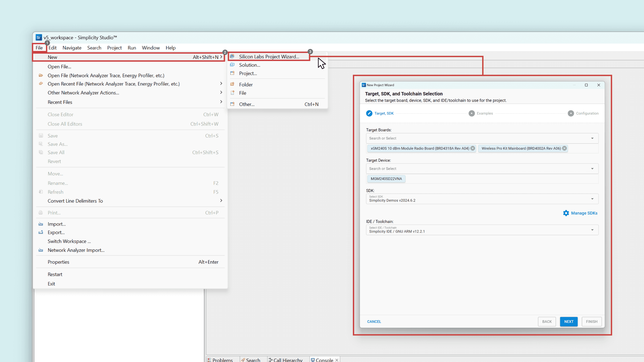Select the Configuration wizard step indicator
This screenshot has height=362, width=644.
(x=571, y=114)
